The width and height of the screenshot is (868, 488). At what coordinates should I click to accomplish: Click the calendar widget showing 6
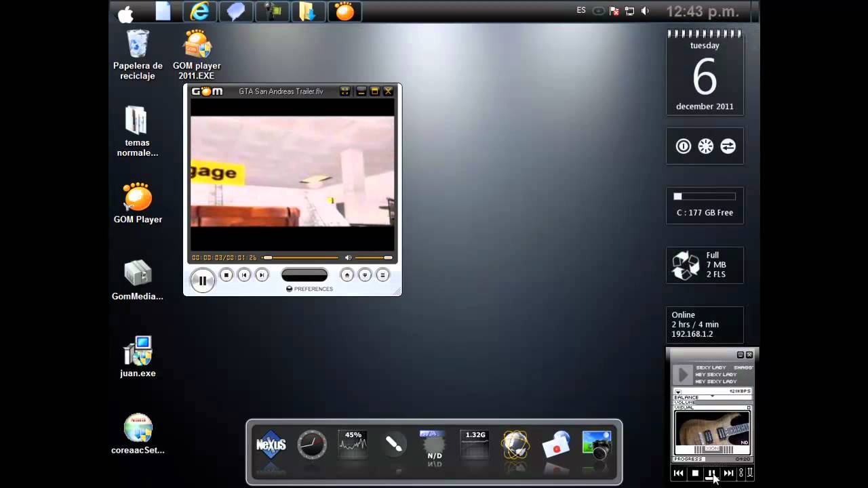705,73
